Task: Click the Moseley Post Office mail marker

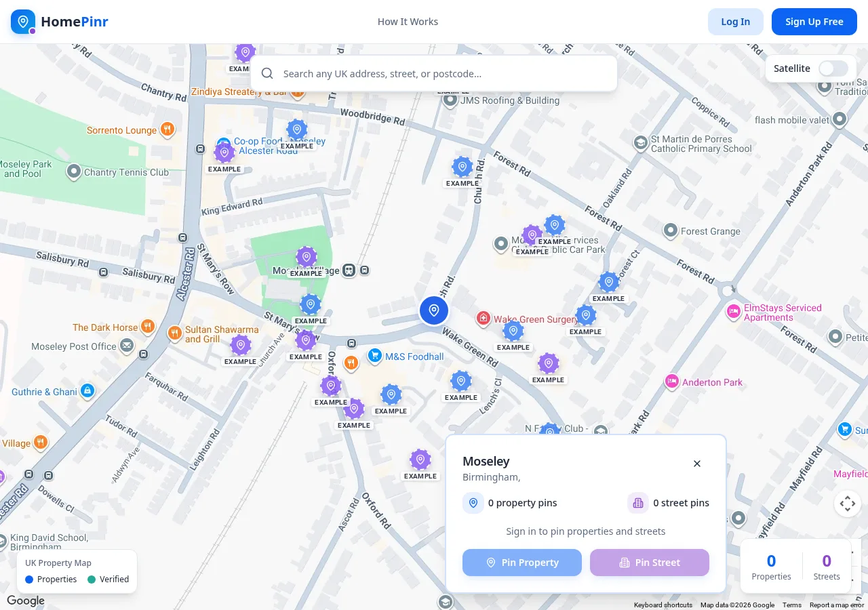Action: 127,346
